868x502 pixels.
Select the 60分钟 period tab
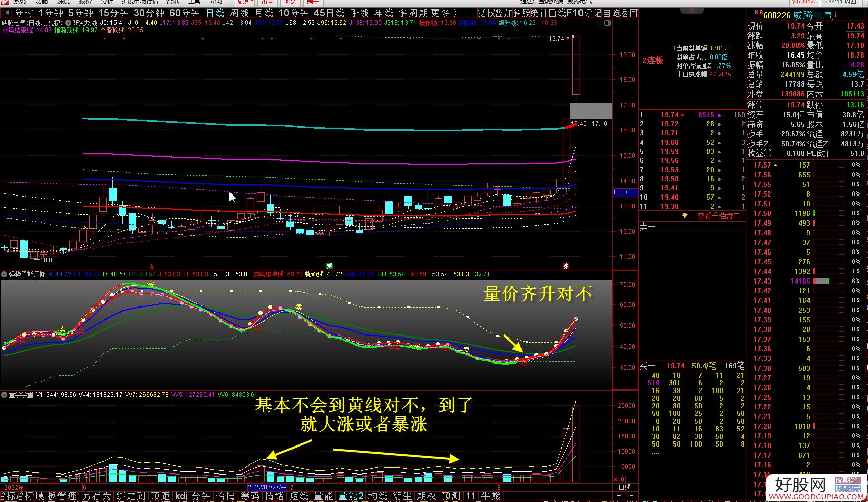(x=185, y=13)
